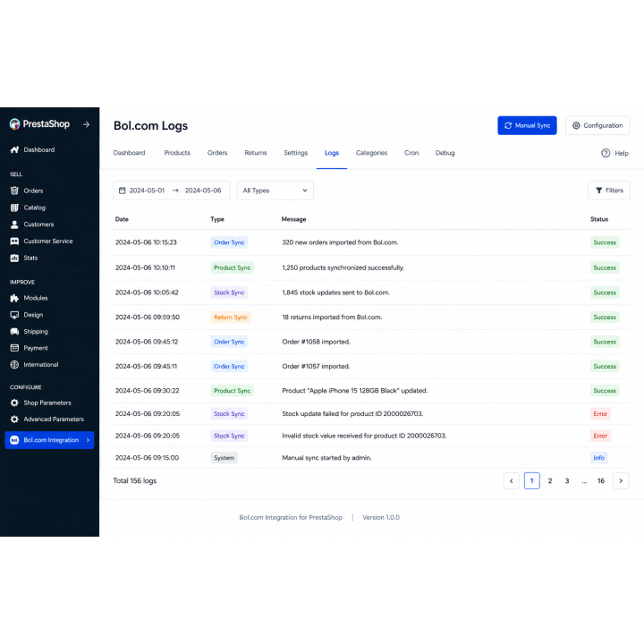Click the bol icon in Bol.com Integration
This screenshot has width=644, height=644.
(x=14, y=440)
